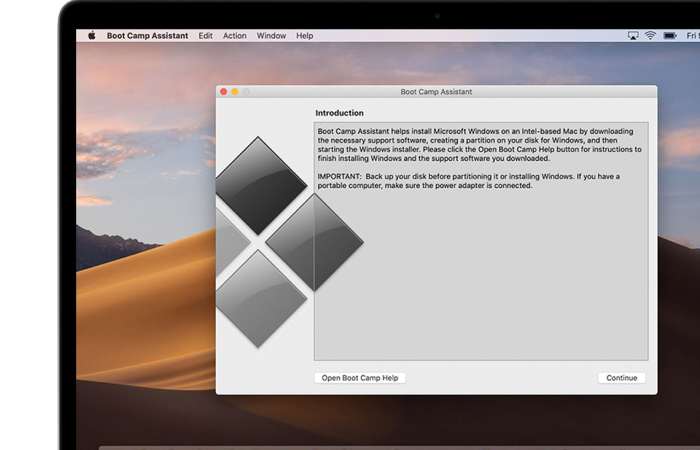Open the Window menu

[271, 36]
